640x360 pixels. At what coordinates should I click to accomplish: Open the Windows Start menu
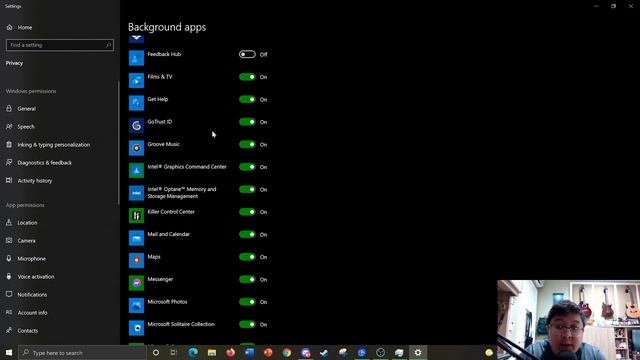point(9,352)
